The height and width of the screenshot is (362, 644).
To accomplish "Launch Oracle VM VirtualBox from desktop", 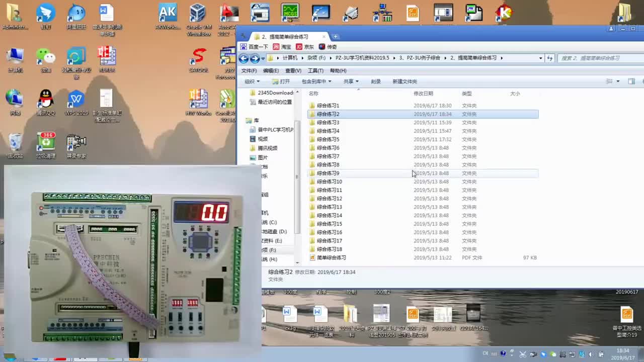I will (198, 20).
